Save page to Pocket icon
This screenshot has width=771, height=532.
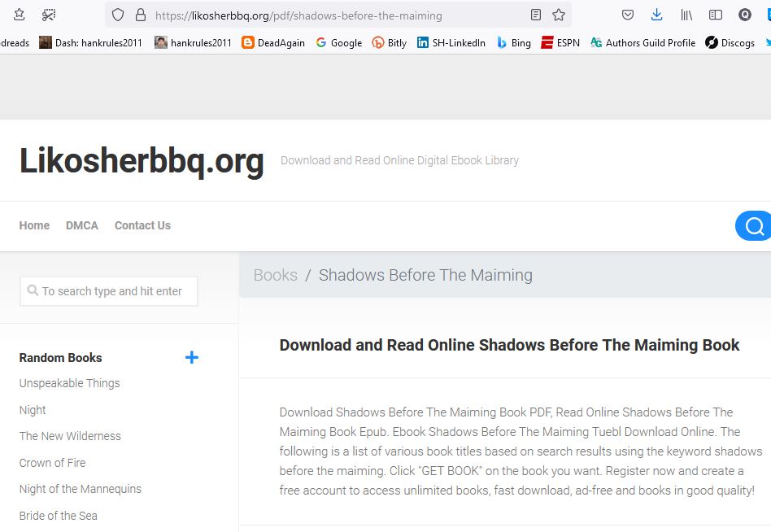(628, 15)
